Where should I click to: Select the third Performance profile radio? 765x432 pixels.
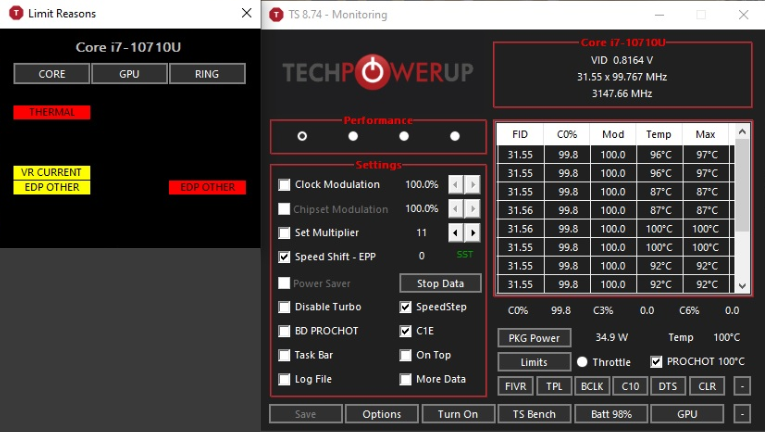[404, 136]
